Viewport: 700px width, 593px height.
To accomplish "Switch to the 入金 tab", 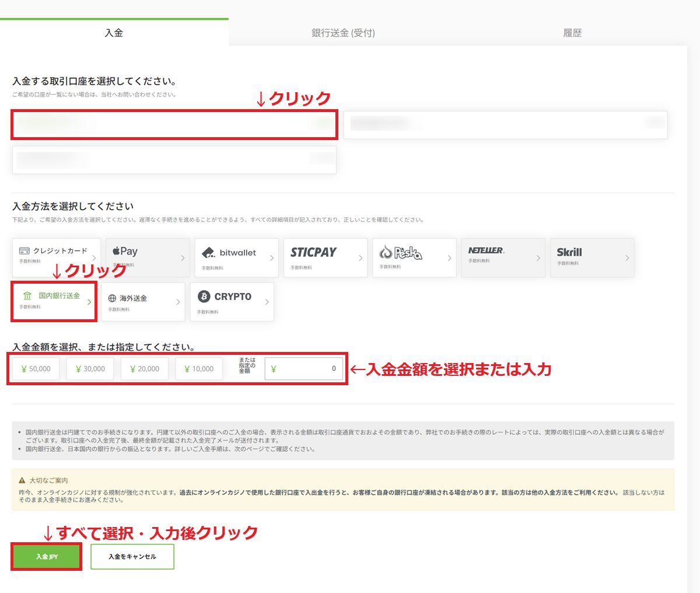I will pos(114,33).
